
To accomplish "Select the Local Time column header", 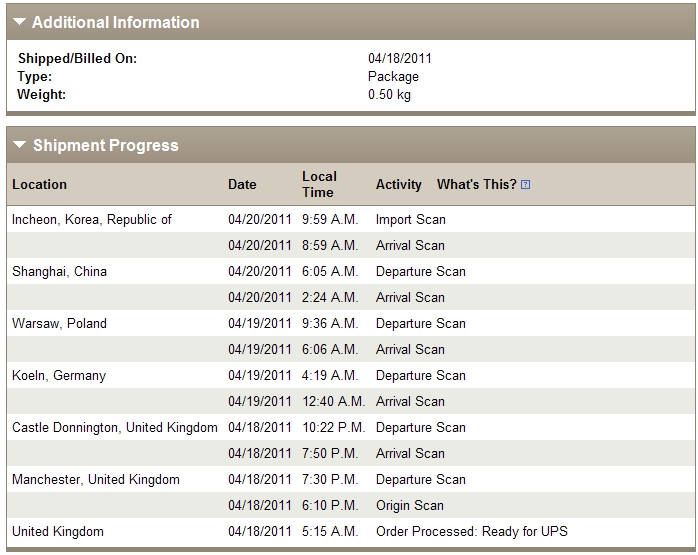I will [x=319, y=184].
